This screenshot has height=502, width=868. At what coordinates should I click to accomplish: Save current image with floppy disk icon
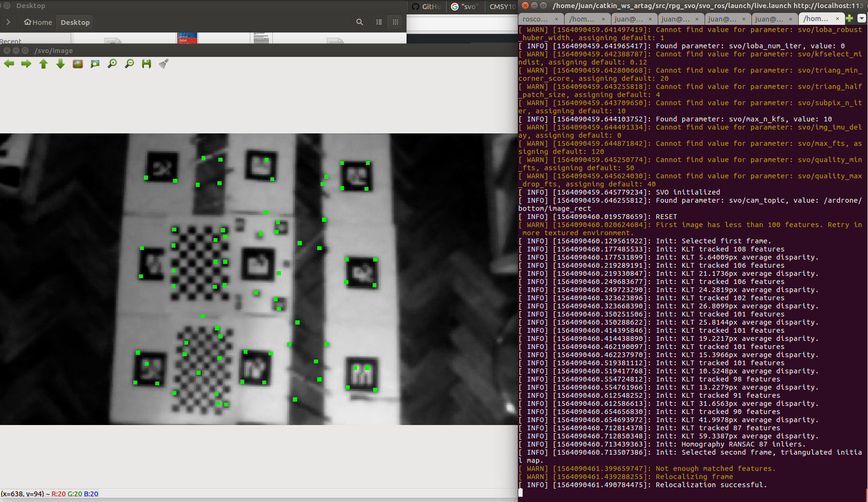click(x=147, y=64)
